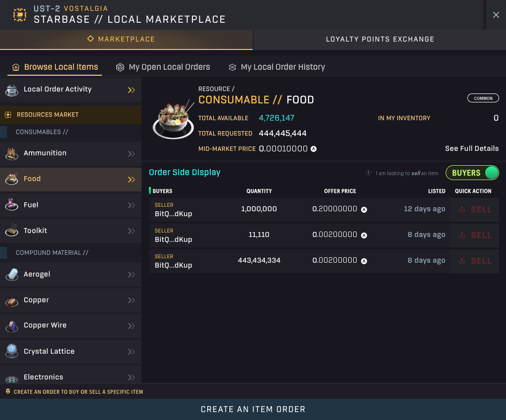The image size is (506, 420).
Task: Click the In My Inventory value 0
Action: [x=496, y=118]
